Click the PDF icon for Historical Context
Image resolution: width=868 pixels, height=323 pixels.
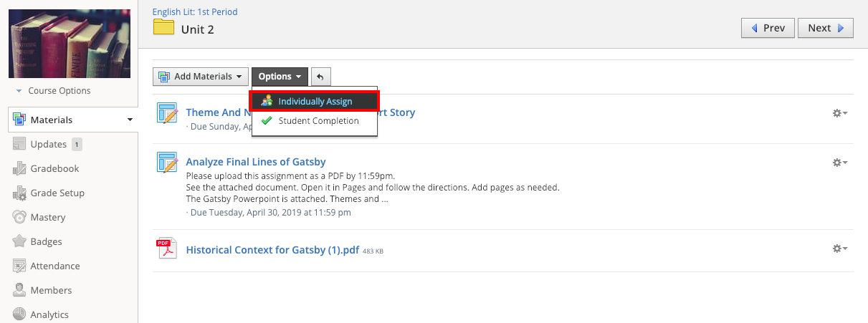click(x=166, y=250)
